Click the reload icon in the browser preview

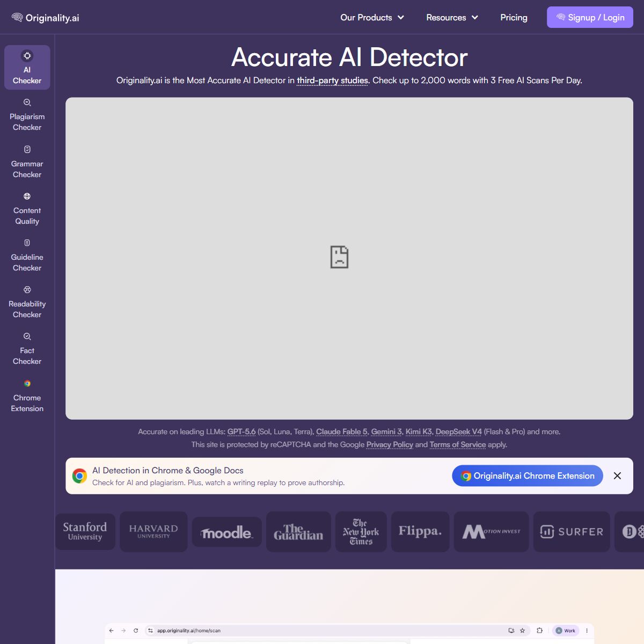[x=136, y=631]
